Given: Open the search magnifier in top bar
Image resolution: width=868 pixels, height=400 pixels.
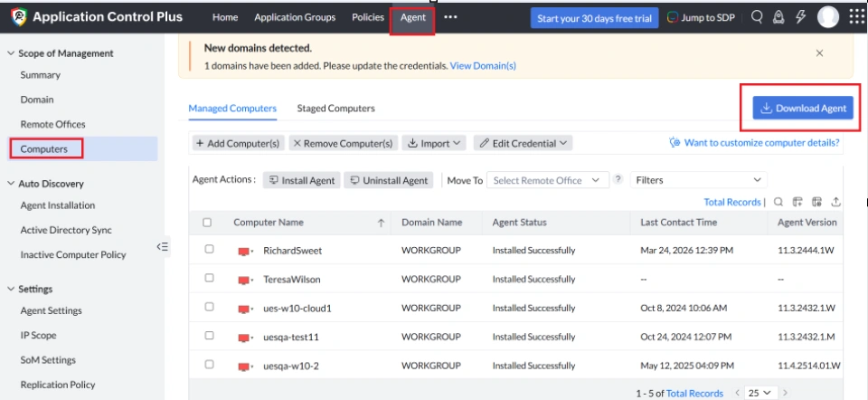Looking at the screenshot, I should coord(757,17).
